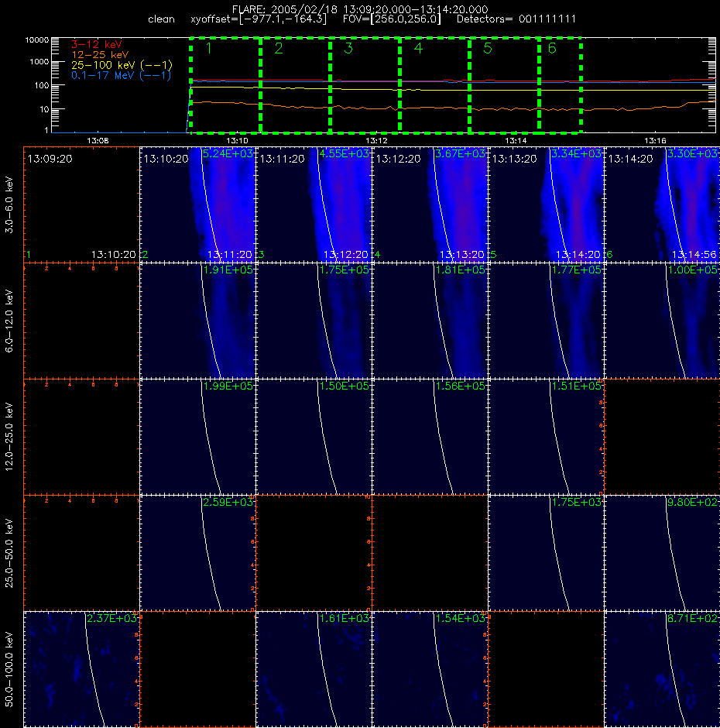
Task: Click the 13:09:20 start time in first panel
Action: [50, 159]
